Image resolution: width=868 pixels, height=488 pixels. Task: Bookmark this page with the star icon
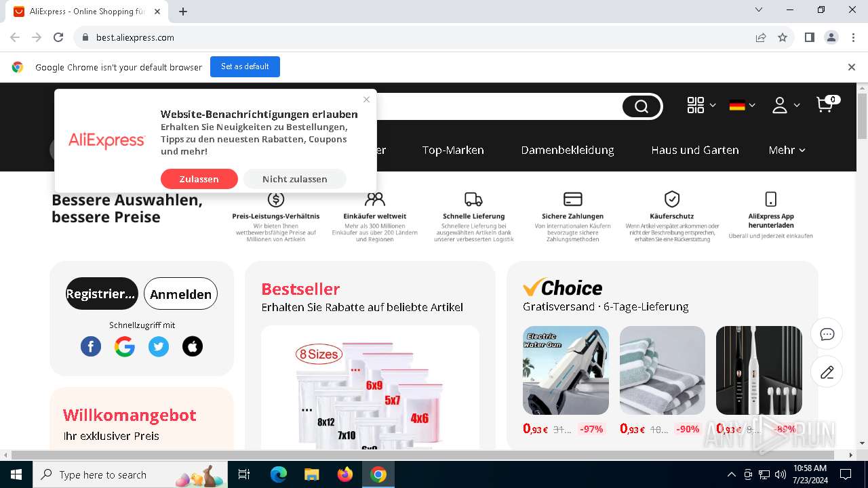coord(783,37)
